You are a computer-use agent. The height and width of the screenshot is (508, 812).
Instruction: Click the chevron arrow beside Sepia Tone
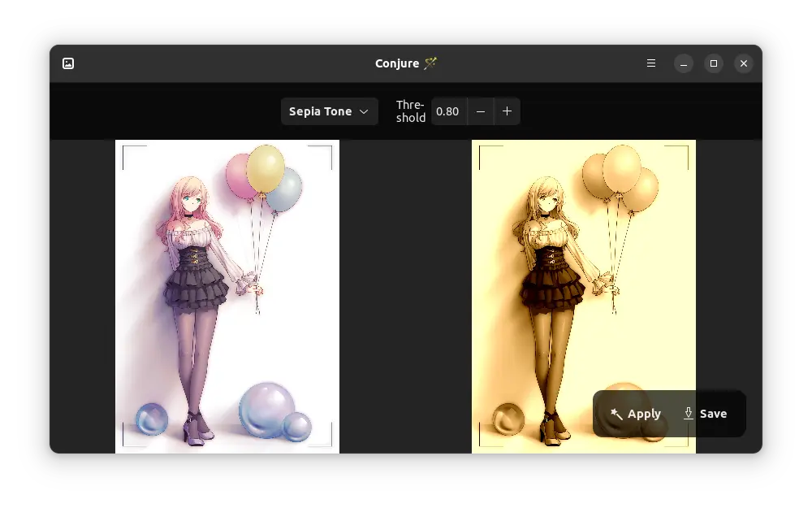(x=364, y=111)
